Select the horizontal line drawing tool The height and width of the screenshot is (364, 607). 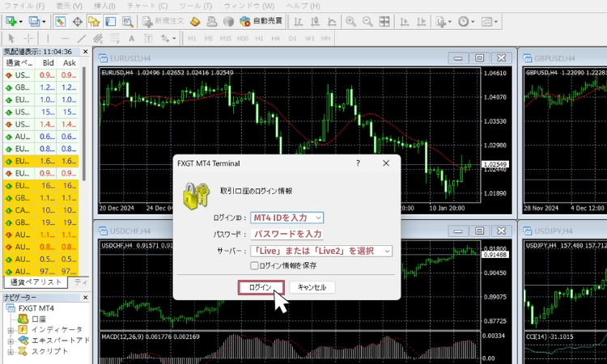click(65, 38)
